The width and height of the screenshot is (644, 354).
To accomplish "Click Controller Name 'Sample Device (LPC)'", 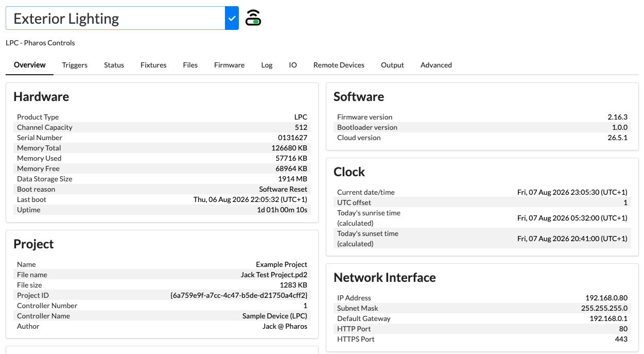I will coord(275,316).
